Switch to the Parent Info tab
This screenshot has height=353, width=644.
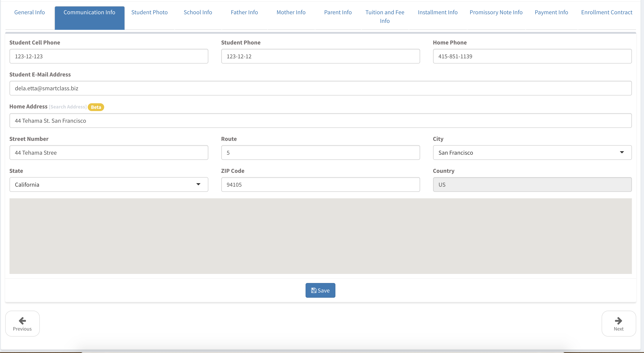click(x=338, y=12)
